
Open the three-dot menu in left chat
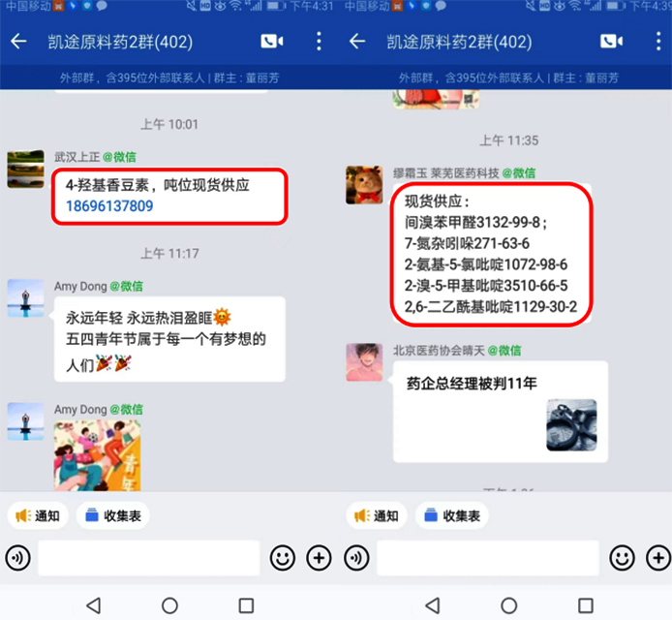[x=319, y=42]
